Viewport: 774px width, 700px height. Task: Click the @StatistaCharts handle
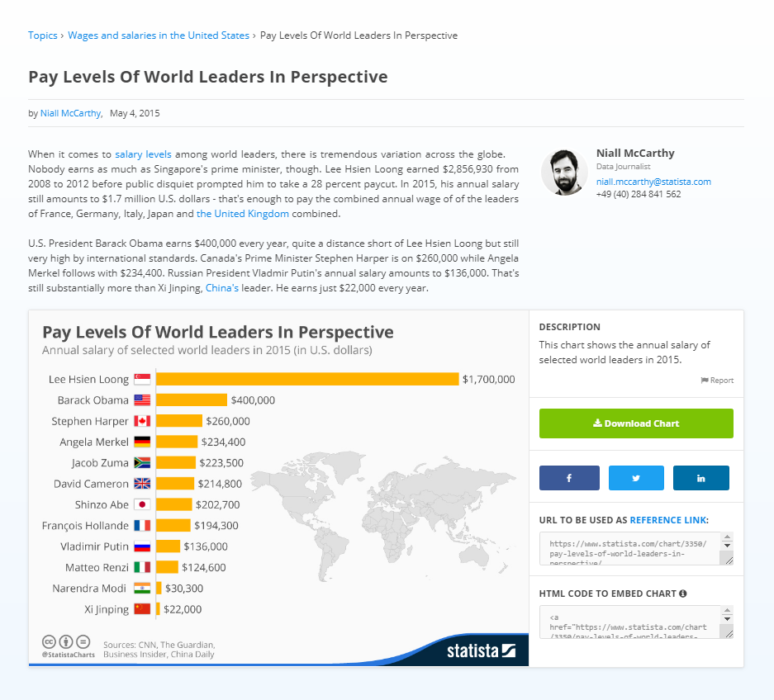coord(68,655)
